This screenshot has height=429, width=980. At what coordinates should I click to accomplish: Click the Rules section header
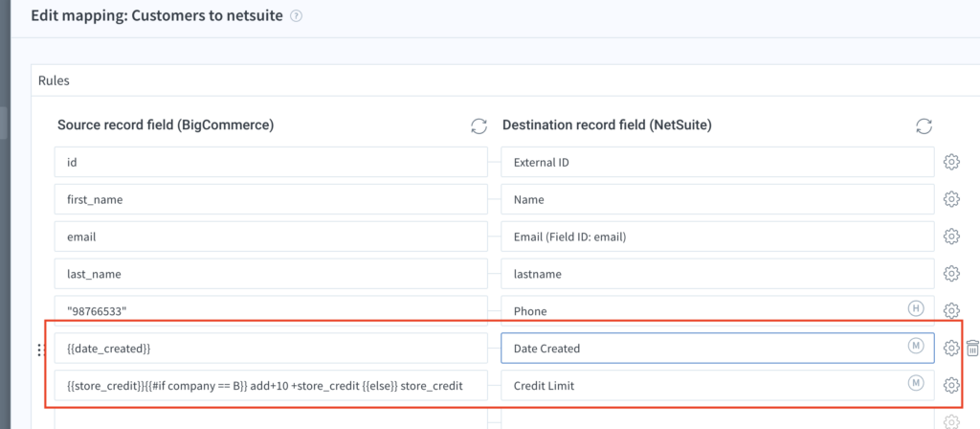point(54,80)
